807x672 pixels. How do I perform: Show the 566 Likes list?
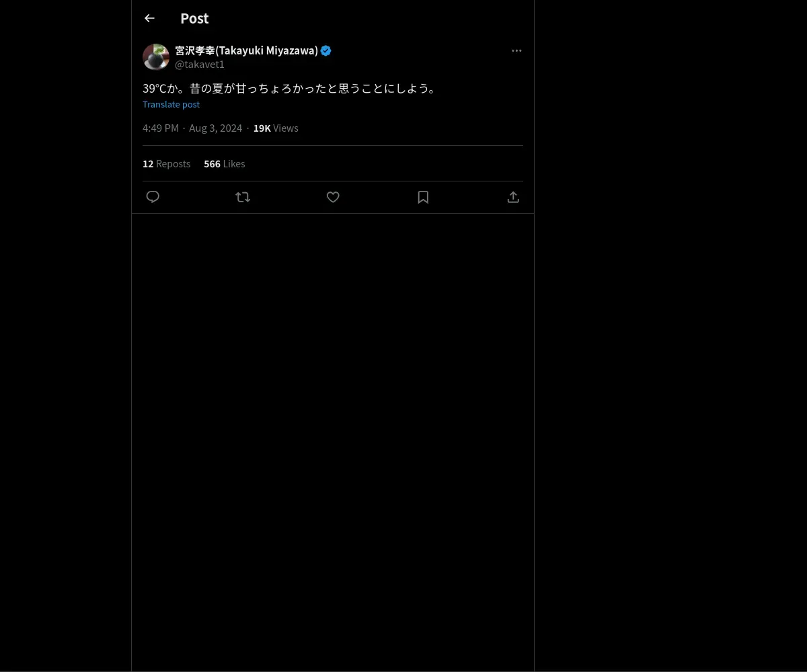[225, 163]
